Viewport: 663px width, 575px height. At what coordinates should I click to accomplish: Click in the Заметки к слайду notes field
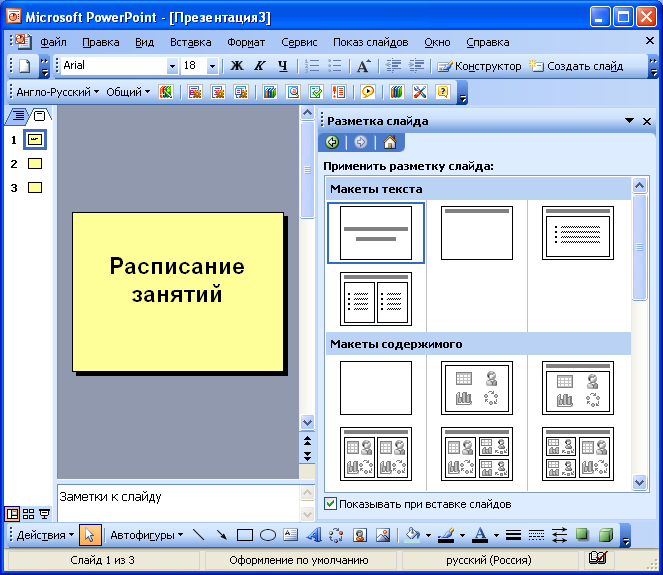(178, 503)
